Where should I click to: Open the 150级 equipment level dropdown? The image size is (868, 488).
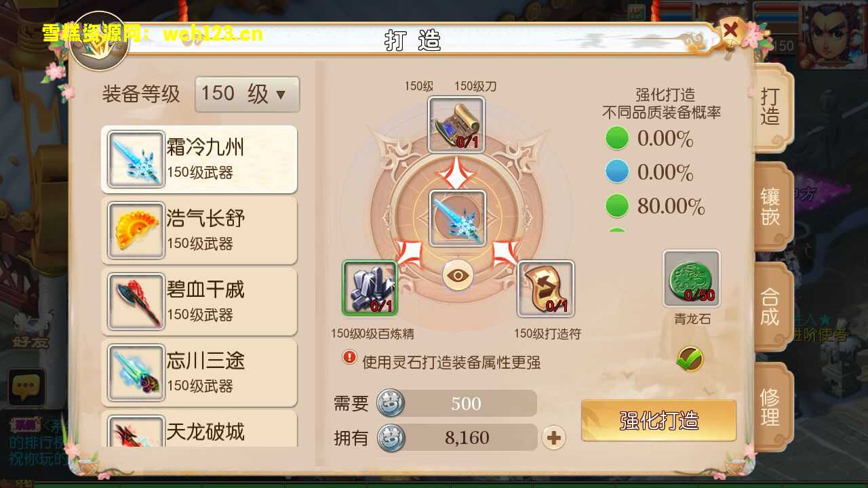pyautogui.click(x=247, y=94)
